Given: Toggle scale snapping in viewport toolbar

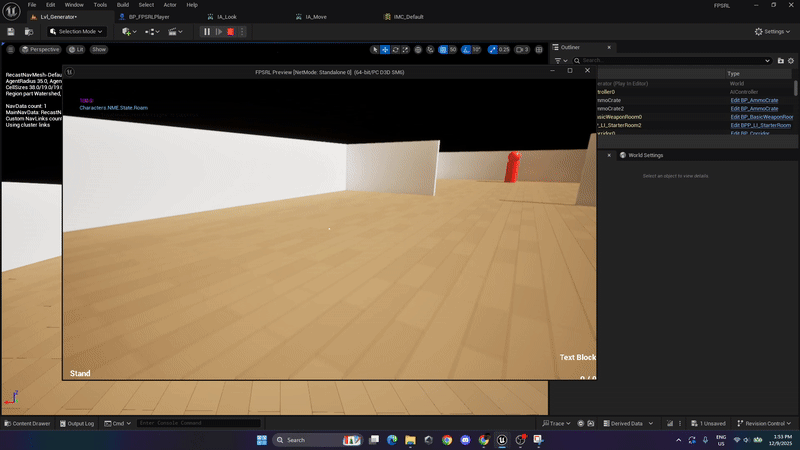Looking at the screenshot, I should [x=492, y=49].
